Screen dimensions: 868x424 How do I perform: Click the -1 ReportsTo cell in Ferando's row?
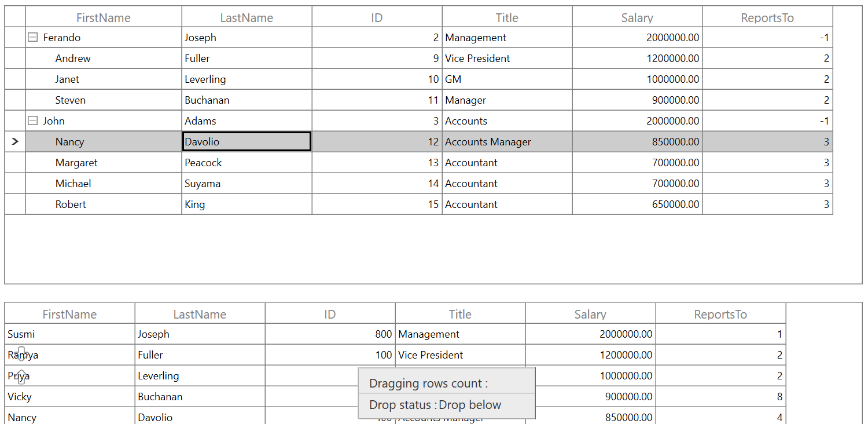[x=768, y=38]
